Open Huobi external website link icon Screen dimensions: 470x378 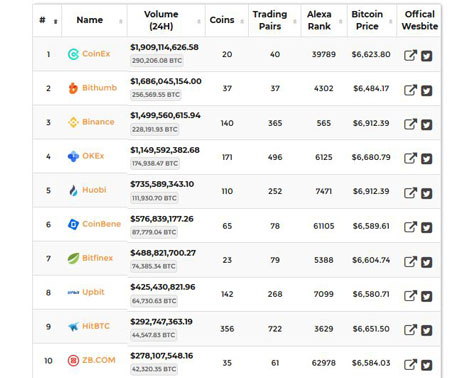(x=410, y=193)
